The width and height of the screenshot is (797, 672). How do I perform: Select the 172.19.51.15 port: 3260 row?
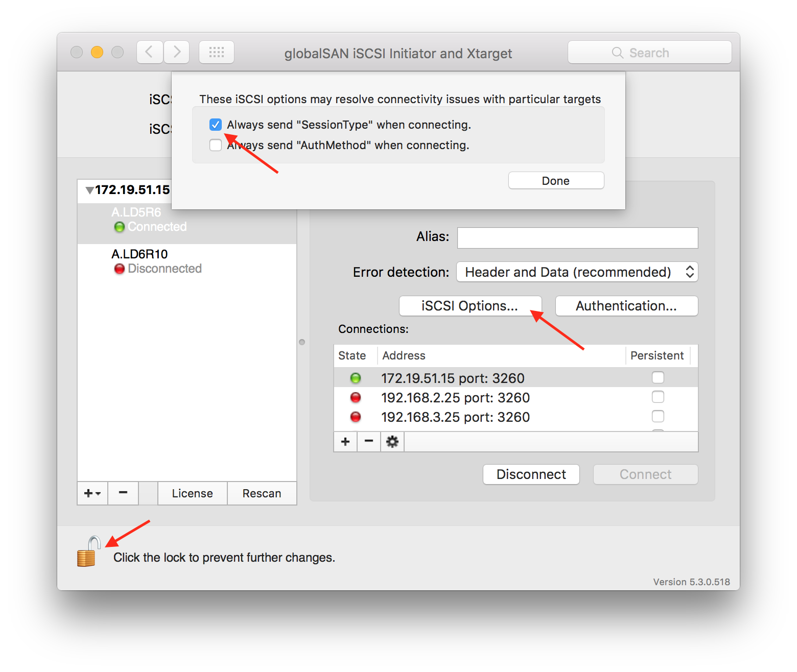click(x=516, y=378)
